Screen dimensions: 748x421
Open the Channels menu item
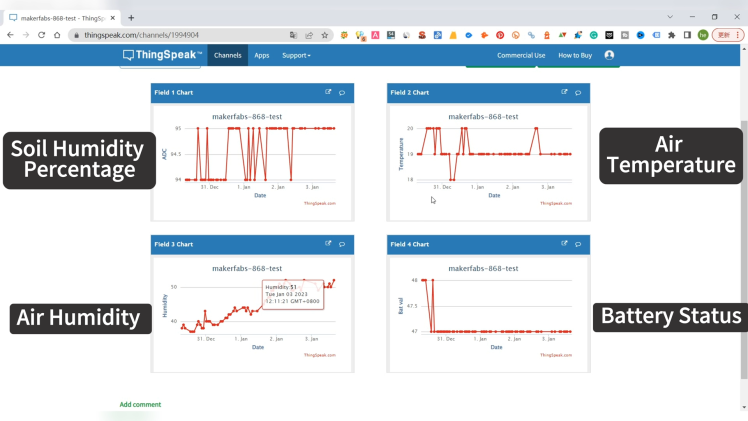pos(228,56)
